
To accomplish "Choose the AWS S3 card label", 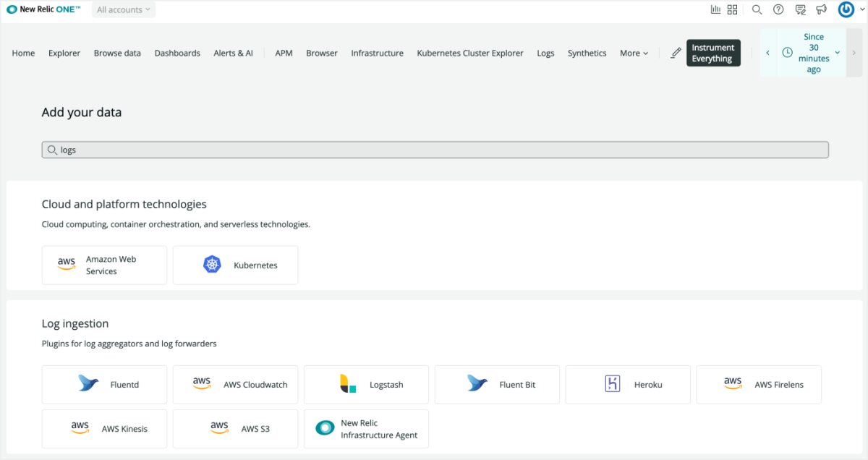I will pos(255,429).
